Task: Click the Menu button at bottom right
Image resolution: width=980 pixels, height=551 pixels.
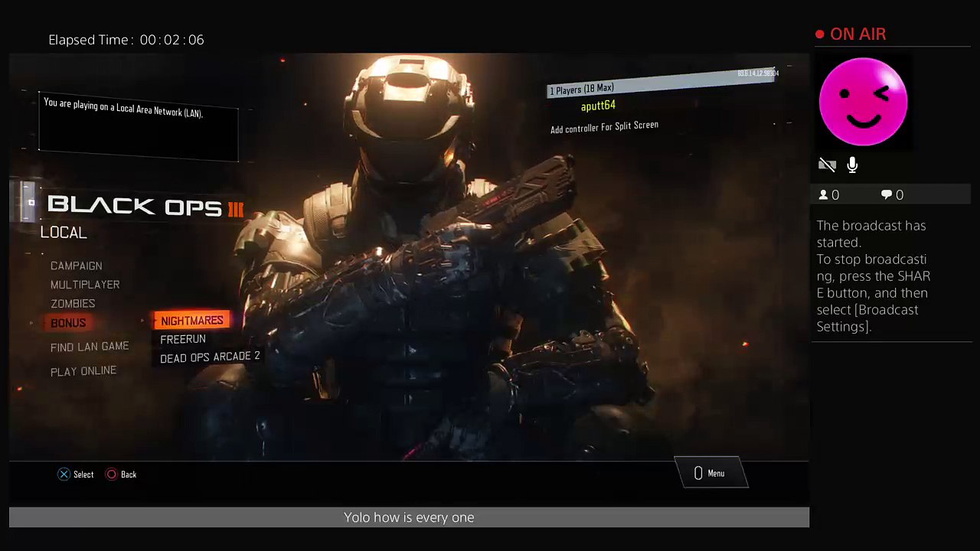Action: pyautogui.click(x=710, y=473)
